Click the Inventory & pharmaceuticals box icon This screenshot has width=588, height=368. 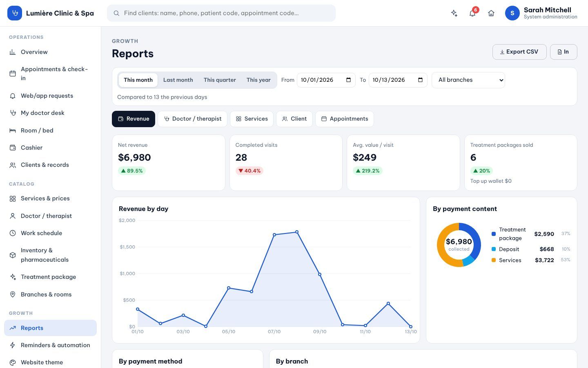[13, 255]
